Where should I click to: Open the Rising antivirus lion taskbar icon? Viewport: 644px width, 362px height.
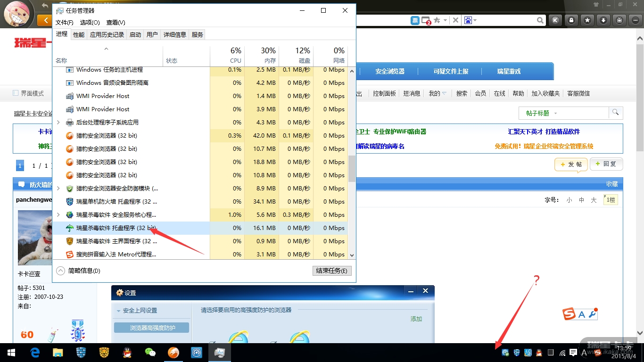click(104, 353)
